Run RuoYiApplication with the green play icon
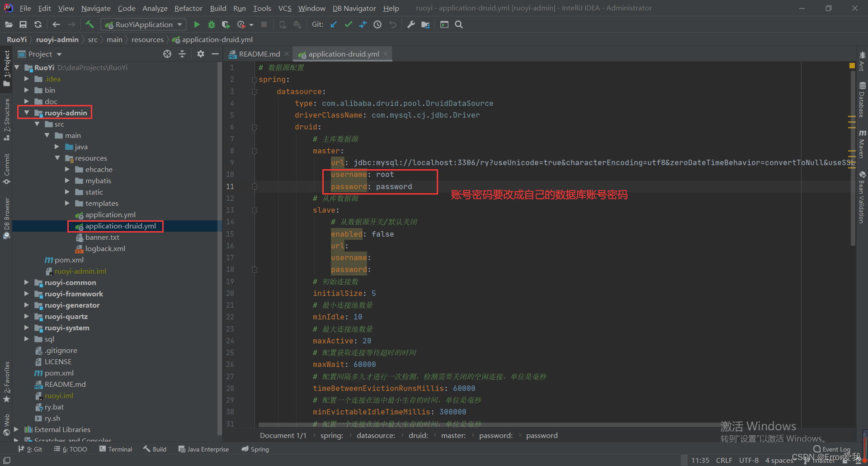Image resolution: width=868 pixels, height=466 pixels. pyautogui.click(x=197, y=24)
